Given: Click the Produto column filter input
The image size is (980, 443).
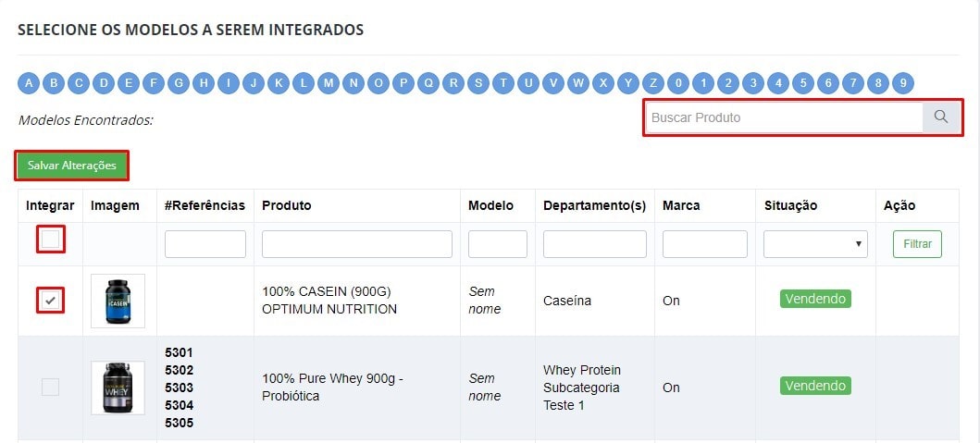Looking at the screenshot, I should 357,244.
